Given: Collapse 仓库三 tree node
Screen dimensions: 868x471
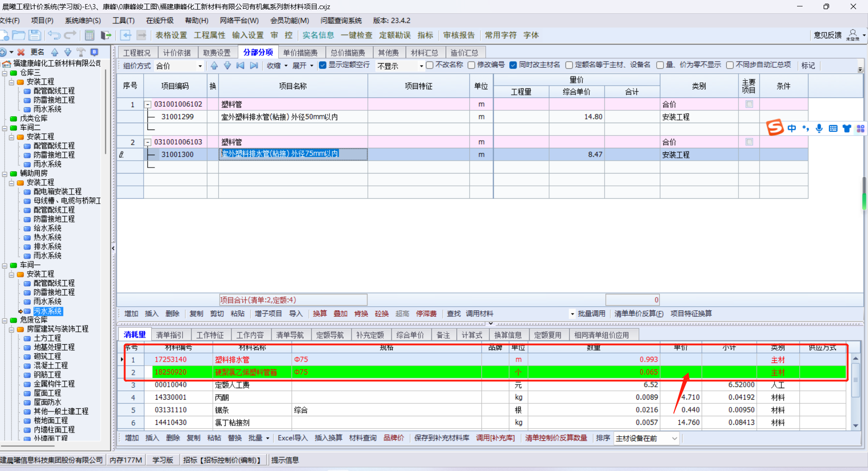Looking at the screenshot, I should [x=5, y=73].
